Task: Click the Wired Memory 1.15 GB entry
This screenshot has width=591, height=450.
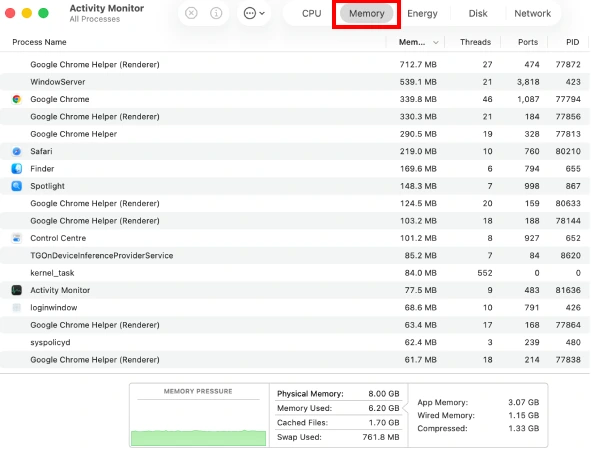Action: coord(478,415)
